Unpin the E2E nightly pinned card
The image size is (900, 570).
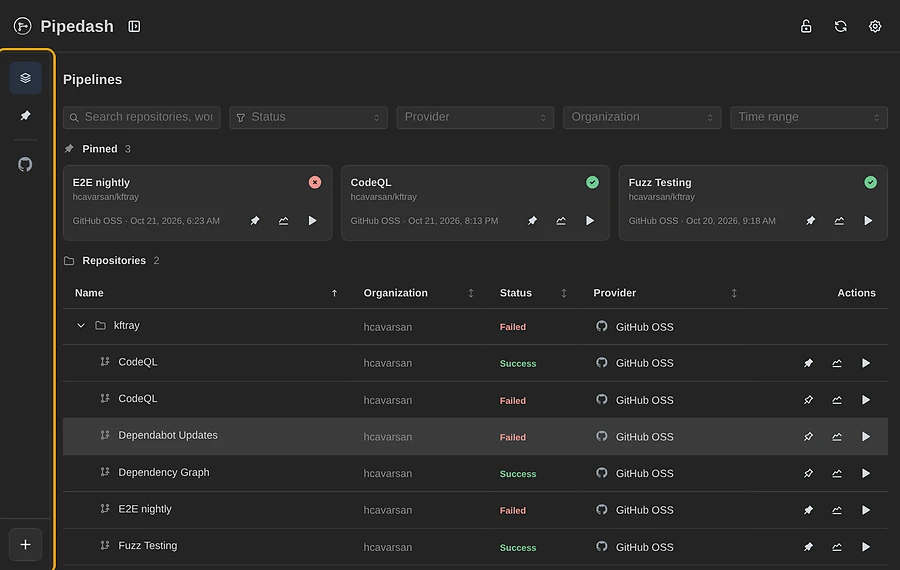click(x=255, y=220)
